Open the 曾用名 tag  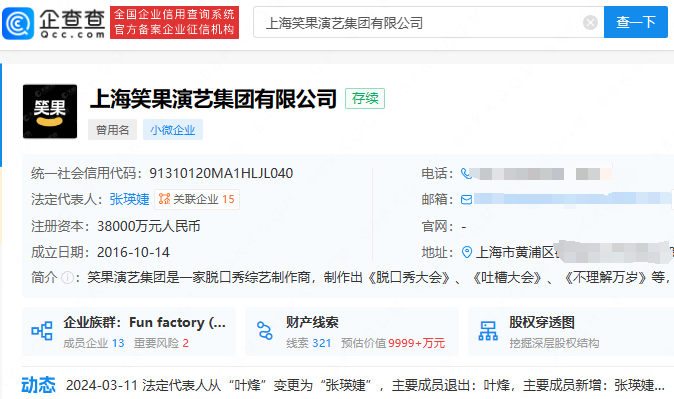tap(112, 130)
